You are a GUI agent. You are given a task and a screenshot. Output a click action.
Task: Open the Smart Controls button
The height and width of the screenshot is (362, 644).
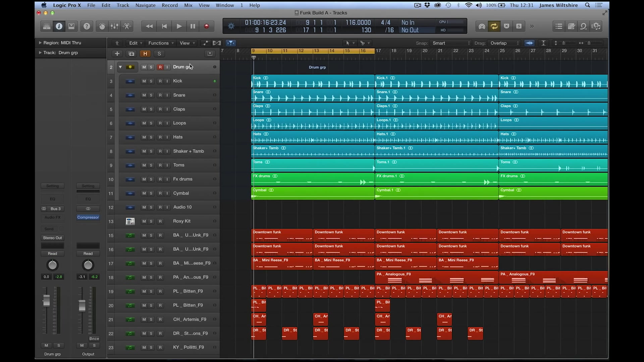pyautogui.click(x=102, y=26)
